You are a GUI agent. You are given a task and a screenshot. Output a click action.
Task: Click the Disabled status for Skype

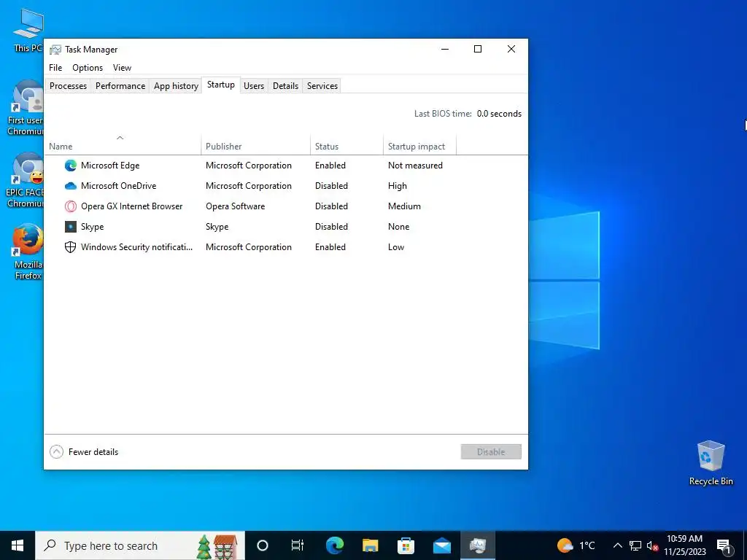tap(331, 227)
